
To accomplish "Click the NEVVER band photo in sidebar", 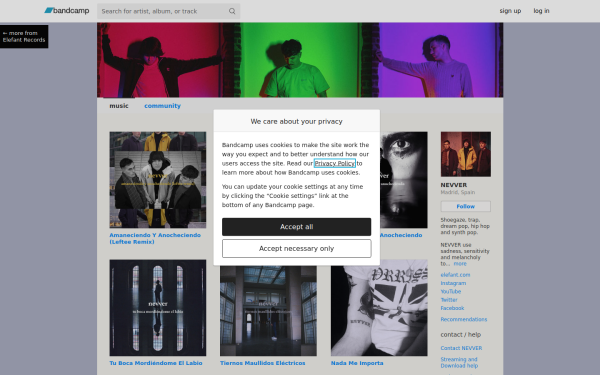I will coord(466,154).
